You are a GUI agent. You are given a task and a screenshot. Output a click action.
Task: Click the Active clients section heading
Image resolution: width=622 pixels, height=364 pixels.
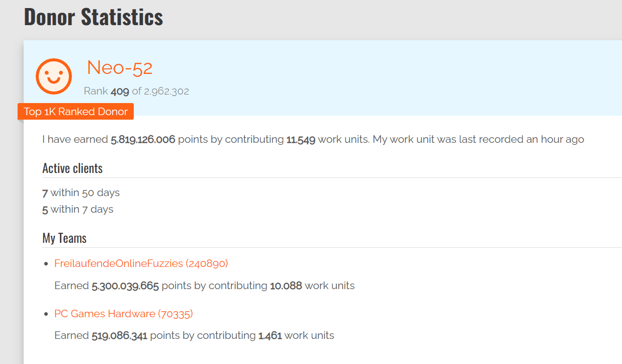[x=72, y=168]
